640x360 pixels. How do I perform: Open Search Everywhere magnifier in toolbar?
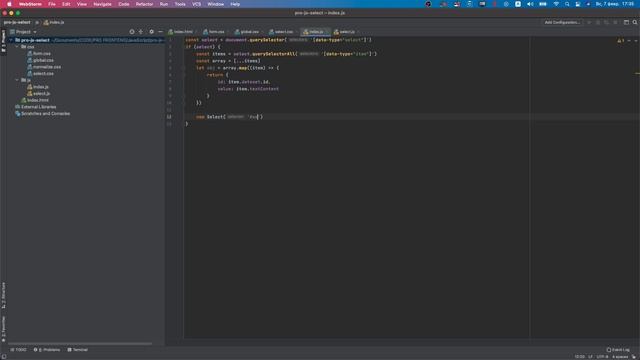(635, 22)
